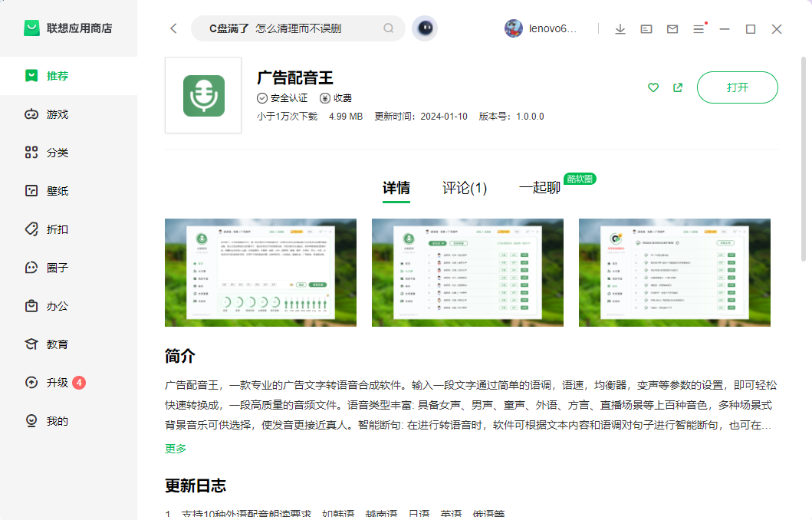Image resolution: width=812 pixels, height=520 pixels.
Task: Click the lenovo6... username
Action: tap(553, 28)
